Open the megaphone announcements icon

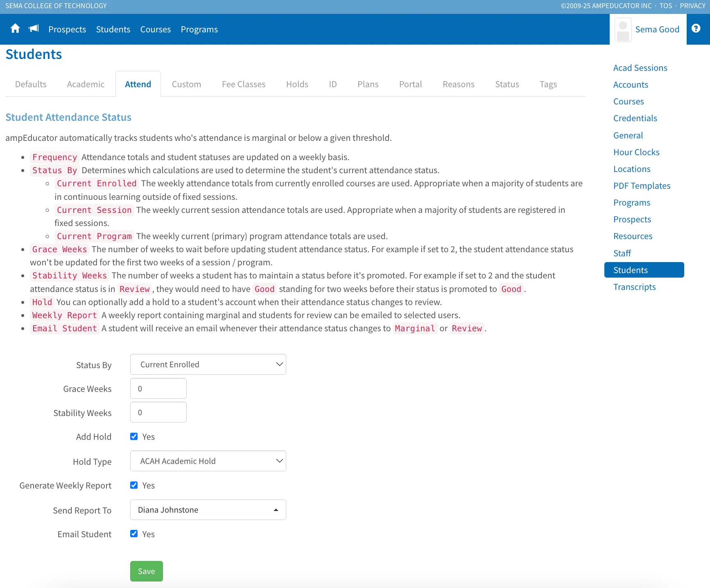[x=34, y=29]
